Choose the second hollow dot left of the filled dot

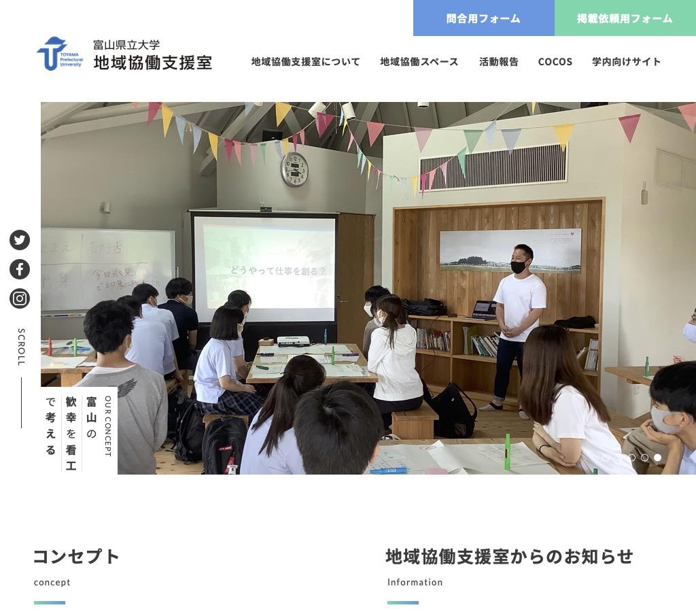point(631,458)
